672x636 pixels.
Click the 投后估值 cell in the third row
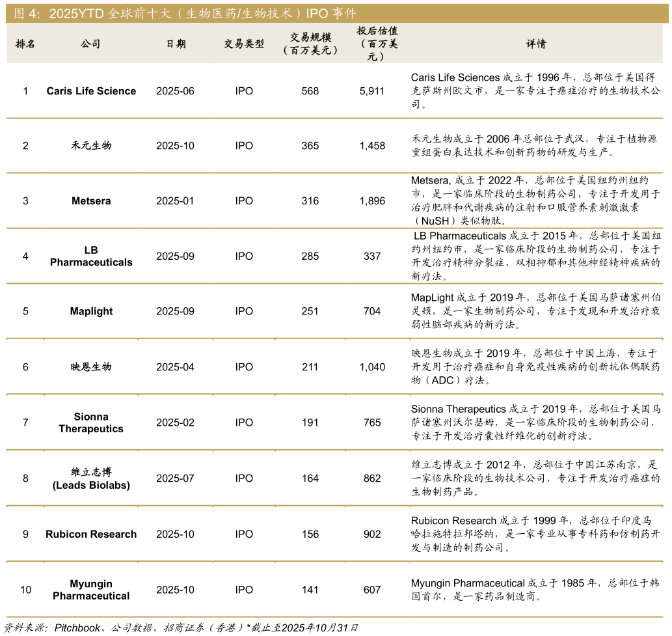pyautogui.click(x=379, y=200)
